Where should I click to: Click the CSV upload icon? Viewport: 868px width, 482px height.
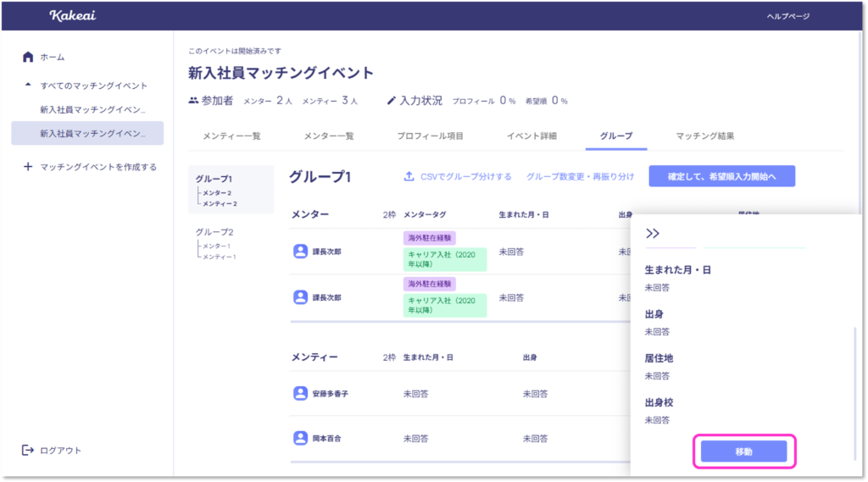click(409, 176)
